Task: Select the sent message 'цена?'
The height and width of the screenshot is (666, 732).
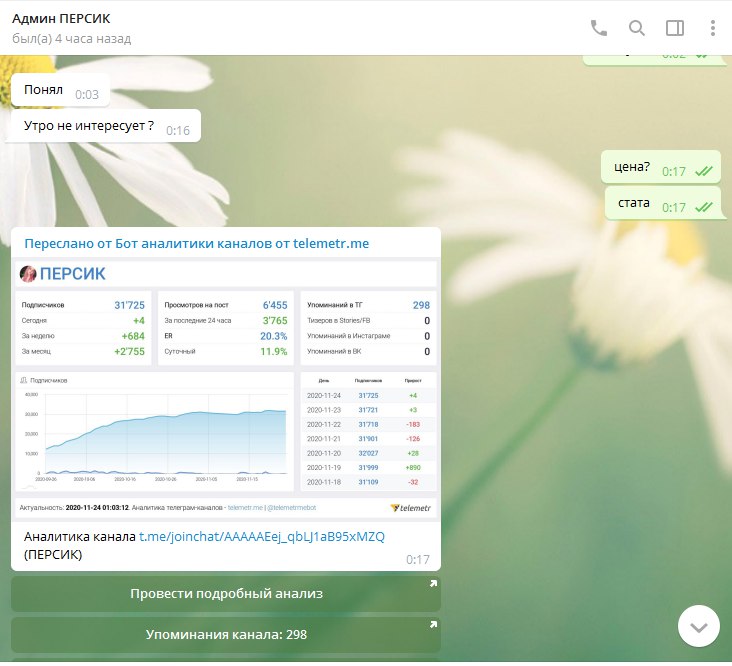Action: click(x=661, y=167)
